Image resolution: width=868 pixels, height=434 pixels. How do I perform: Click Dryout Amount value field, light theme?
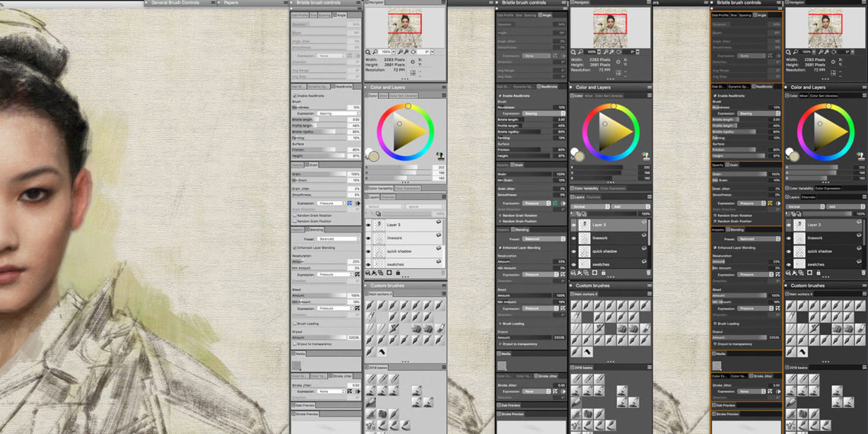tap(353, 337)
